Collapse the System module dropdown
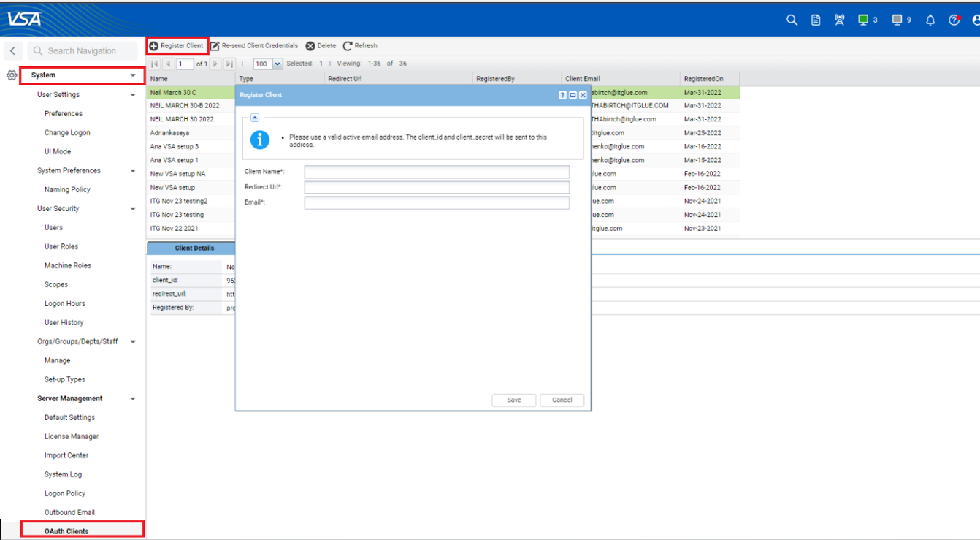This screenshot has height=540, width=980. 133,75
